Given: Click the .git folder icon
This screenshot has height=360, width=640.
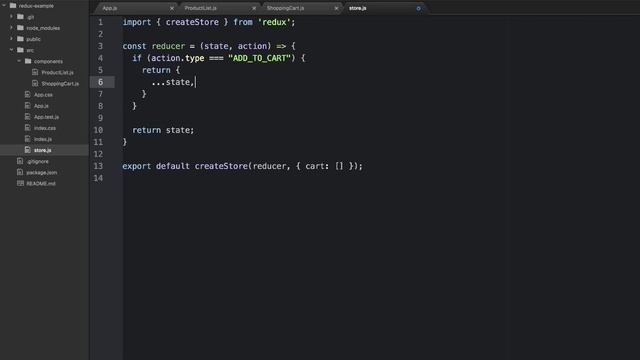Looking at the screenshot, I should pyautogui.click(x=20, y=17).
